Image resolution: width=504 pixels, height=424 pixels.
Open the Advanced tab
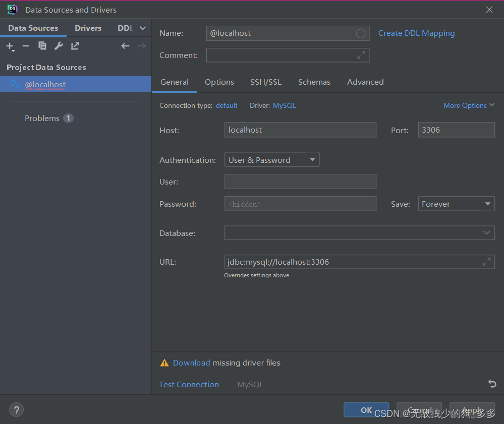point(365,82)
